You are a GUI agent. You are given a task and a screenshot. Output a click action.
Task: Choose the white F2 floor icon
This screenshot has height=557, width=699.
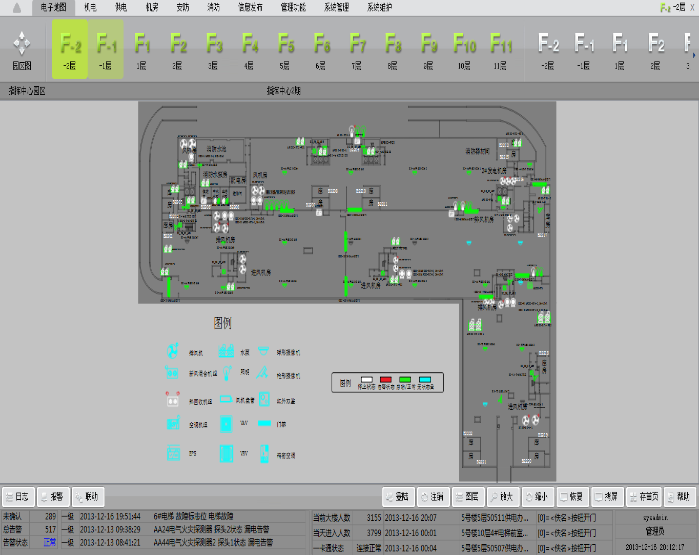click(655, 50)
